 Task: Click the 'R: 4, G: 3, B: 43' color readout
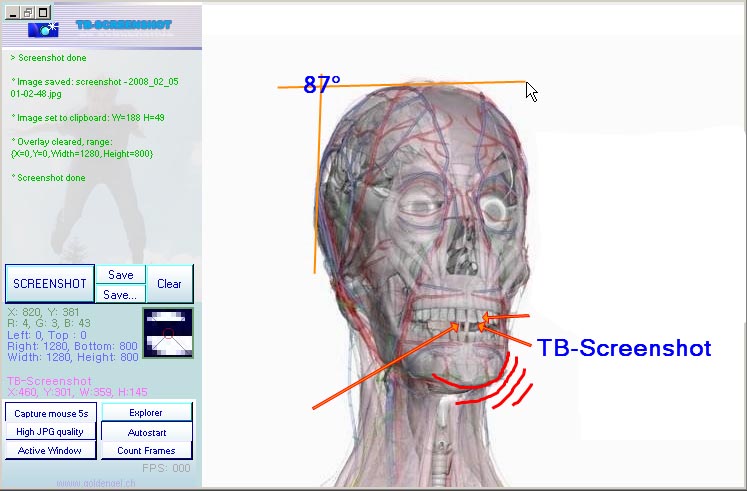(49, 323)
